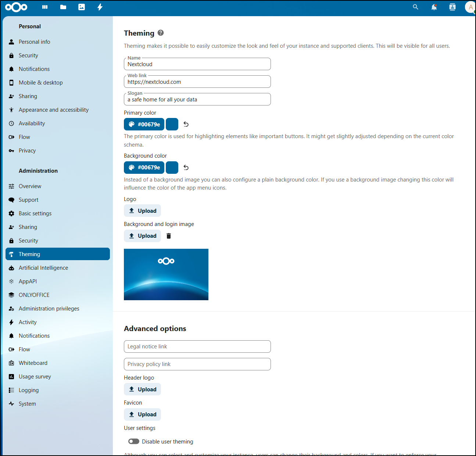Open primary color picker #00679e button

[x=144, y=124]
